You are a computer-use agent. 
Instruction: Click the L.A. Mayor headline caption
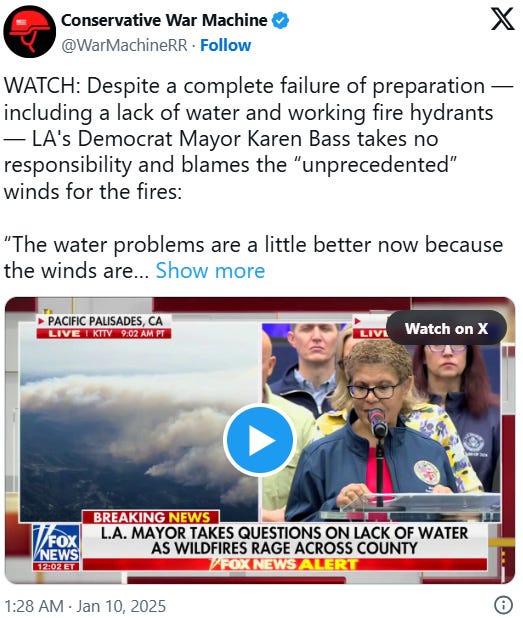click(x=284, y=540)
